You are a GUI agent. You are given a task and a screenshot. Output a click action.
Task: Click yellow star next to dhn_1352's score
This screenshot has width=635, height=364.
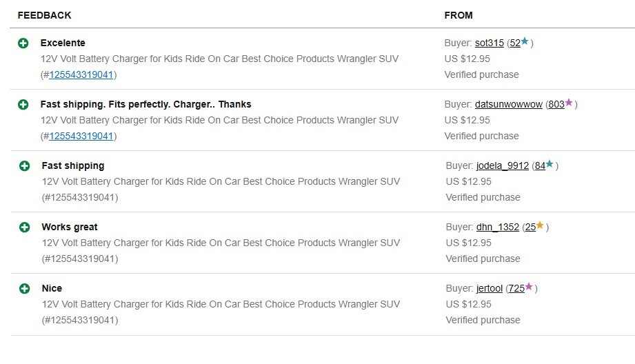tap(539, 225)
